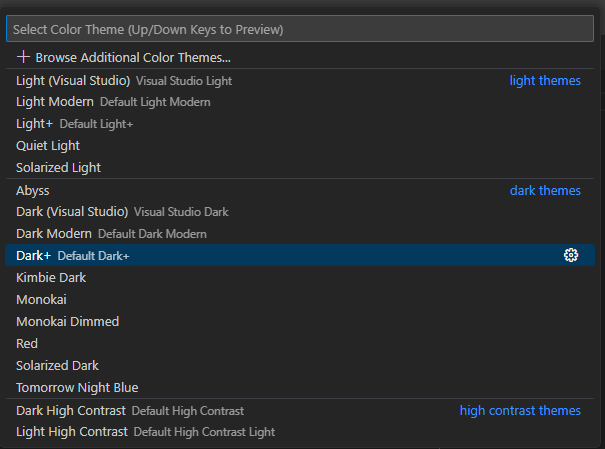Apply the Monokai Dimmed theme
Image resolution: width=605 pixels, height=449 pixels.
67,321
